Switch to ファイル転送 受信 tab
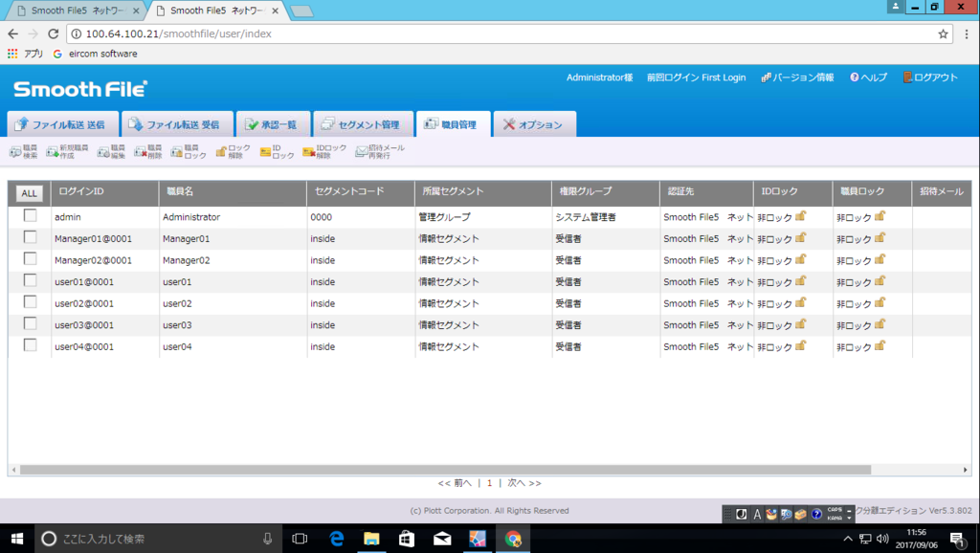This screenshot has width=980, height=553. click(177, 124)
